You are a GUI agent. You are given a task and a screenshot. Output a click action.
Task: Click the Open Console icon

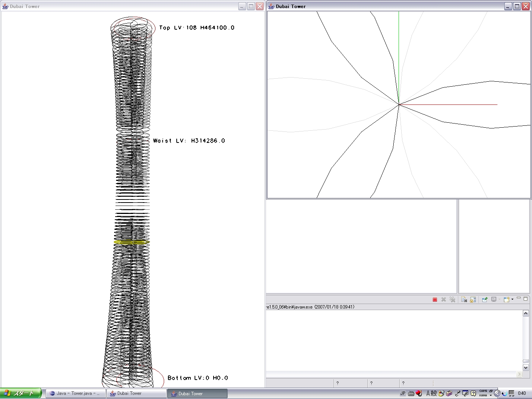(506, 299)
